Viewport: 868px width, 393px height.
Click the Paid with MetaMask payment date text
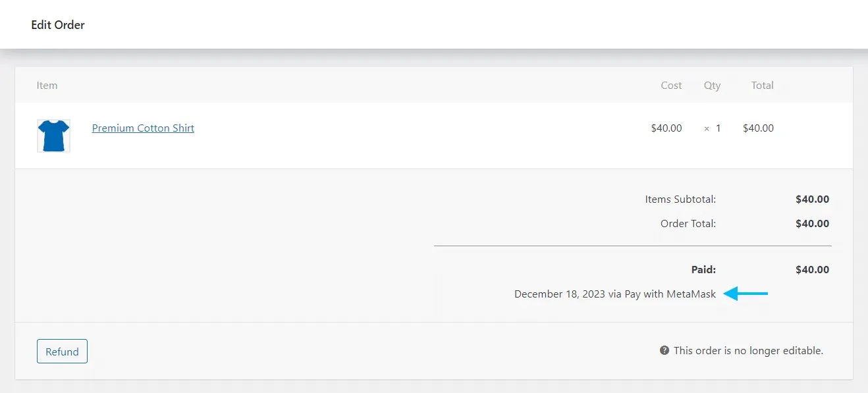tap(614, 294)
